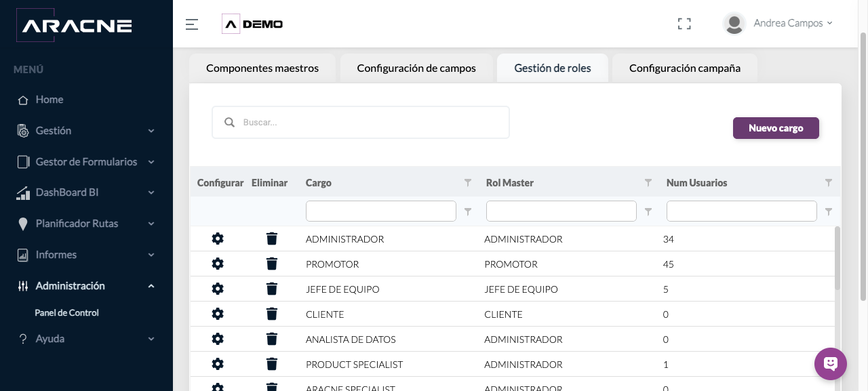
Task: Delete the ANALISTA DE DATOS row
Action: click(272, 339)
